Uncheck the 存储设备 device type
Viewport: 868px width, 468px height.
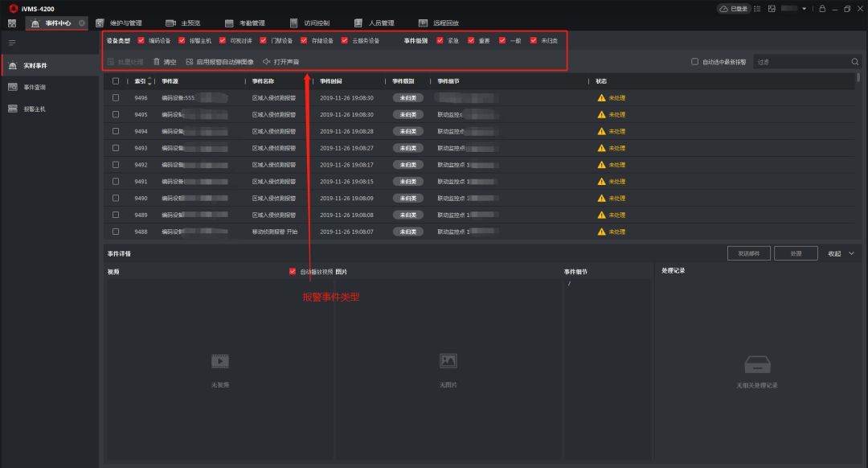[304, 40]
